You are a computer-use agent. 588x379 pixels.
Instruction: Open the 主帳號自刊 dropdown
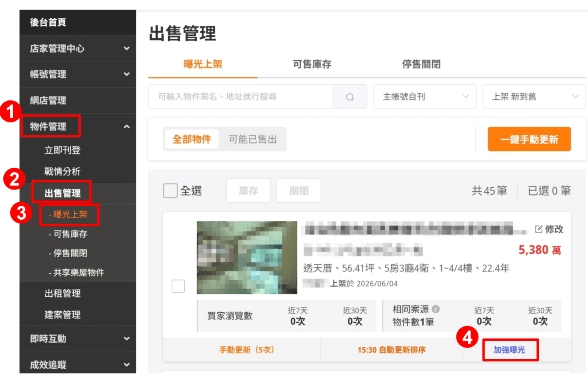click(x=425, y=96)
